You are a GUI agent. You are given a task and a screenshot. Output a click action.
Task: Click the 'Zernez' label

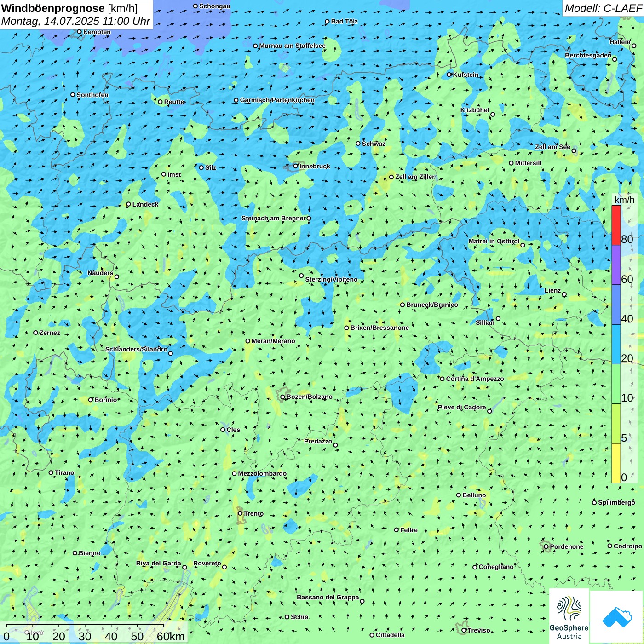click(50, 333)
